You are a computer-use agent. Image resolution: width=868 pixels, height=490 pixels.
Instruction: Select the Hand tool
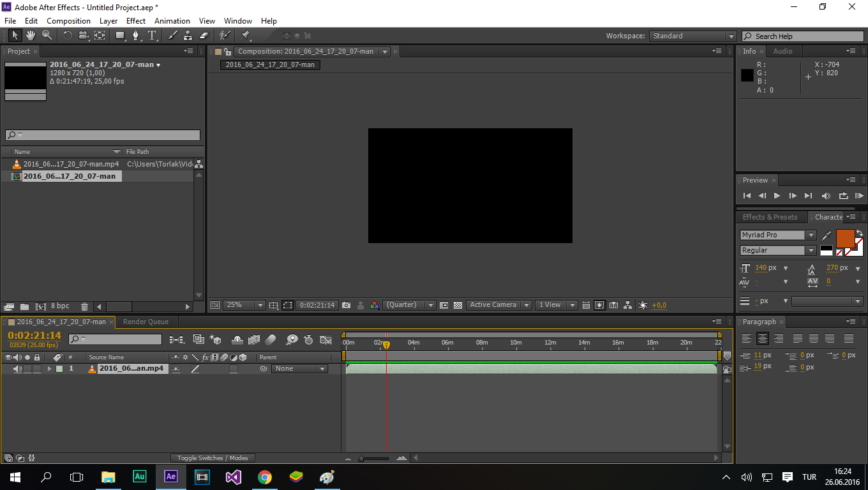pyautogui.click(x=31, y=36)
